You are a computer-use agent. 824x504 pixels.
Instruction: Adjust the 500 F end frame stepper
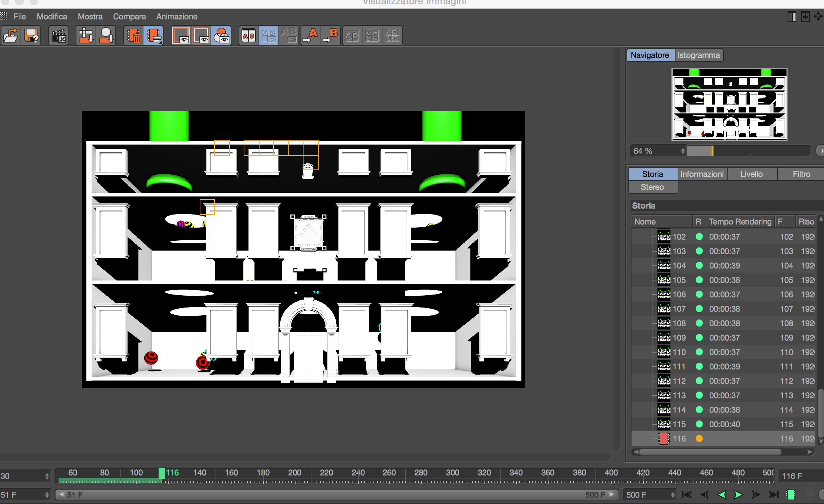click(673, 495)
